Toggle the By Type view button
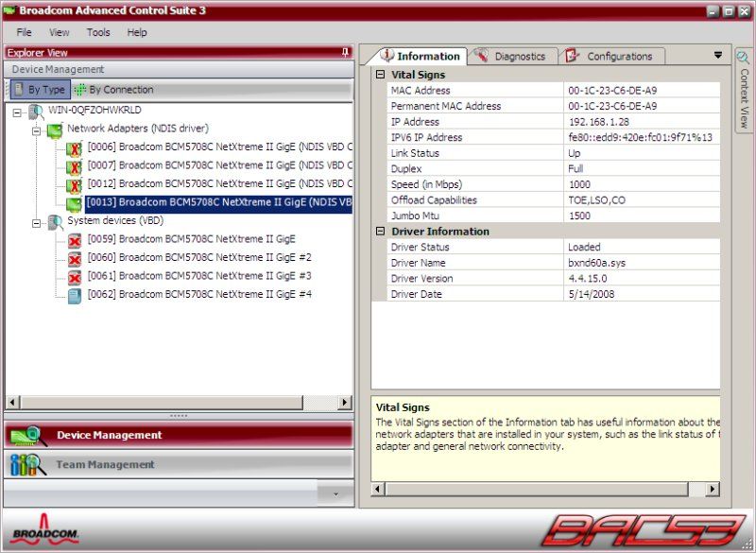The height and width of the screenshot is (553, 756). (41, 90)
